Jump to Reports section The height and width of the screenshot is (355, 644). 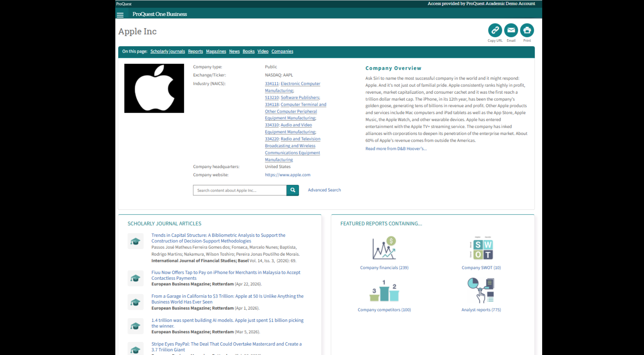click(196, 51)
